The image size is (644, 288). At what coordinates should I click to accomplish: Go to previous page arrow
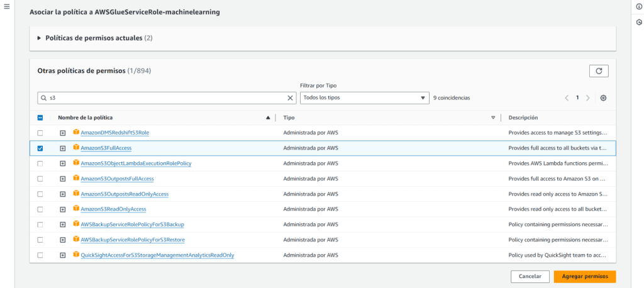coord(567,98)
